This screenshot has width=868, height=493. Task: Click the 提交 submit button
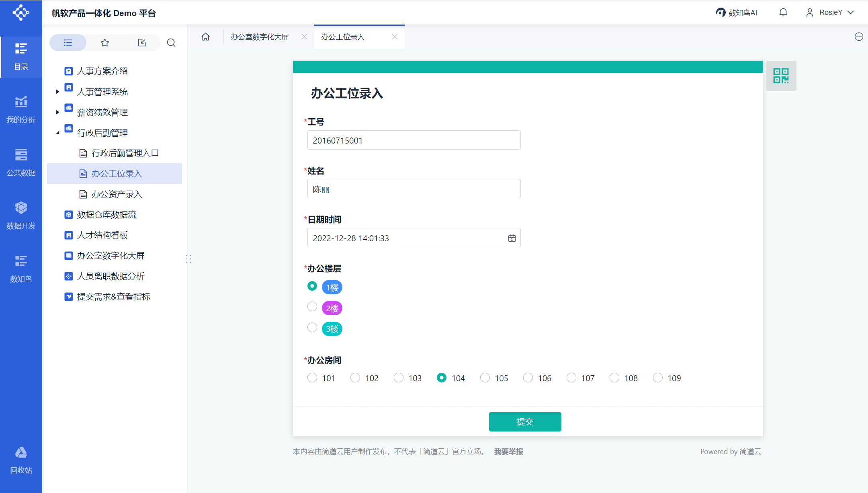point(525,422)
